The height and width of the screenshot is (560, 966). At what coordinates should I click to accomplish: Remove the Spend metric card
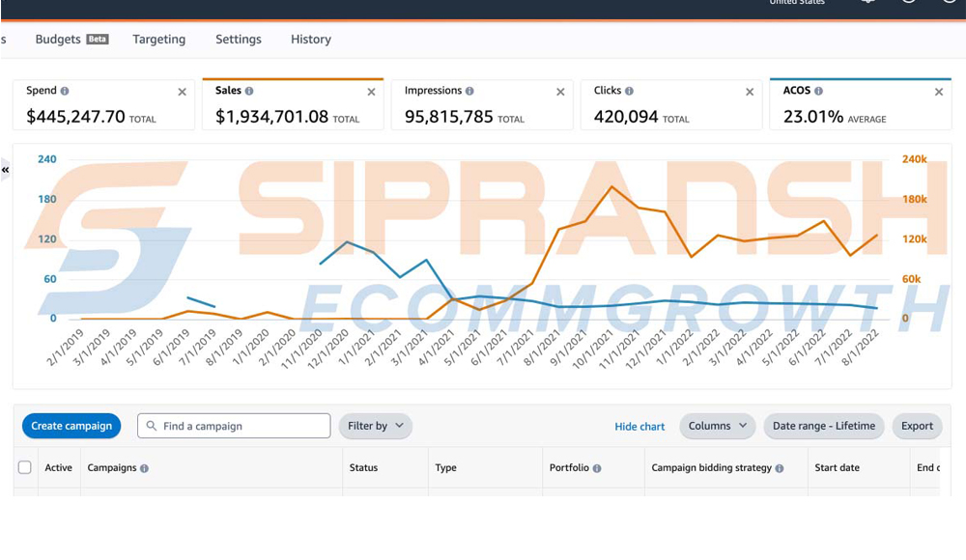point(182,92)
